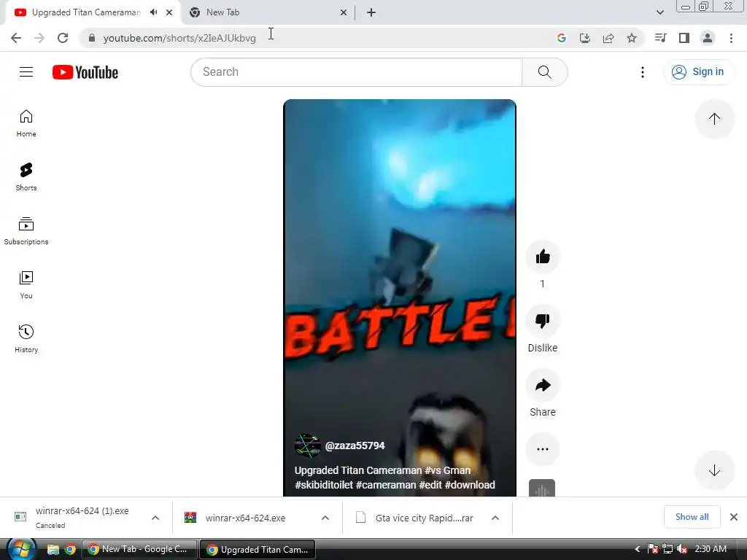Go to next Short with down arrow

pyautogui.click(x=714, y=470)
